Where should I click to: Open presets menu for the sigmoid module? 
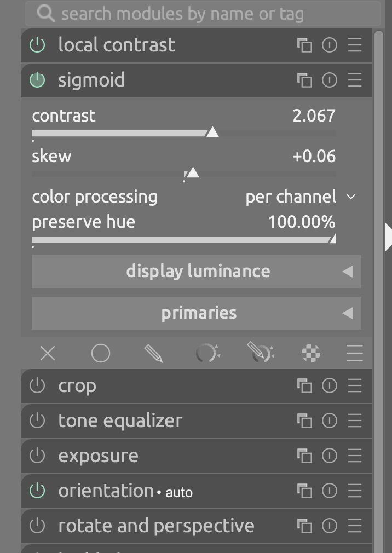pyautogui.click(x=355, y=80)
